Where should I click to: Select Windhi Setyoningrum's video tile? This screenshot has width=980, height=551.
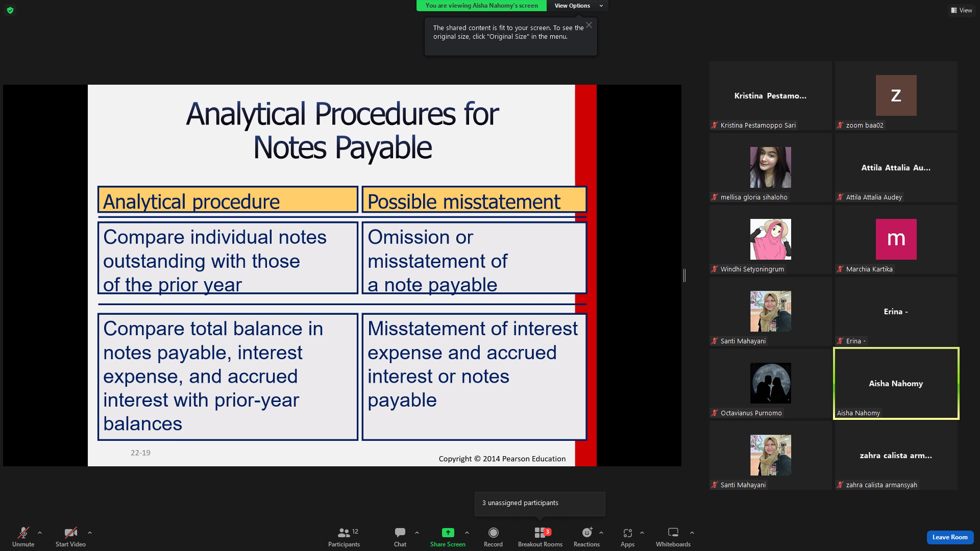[x=771, y=239]
